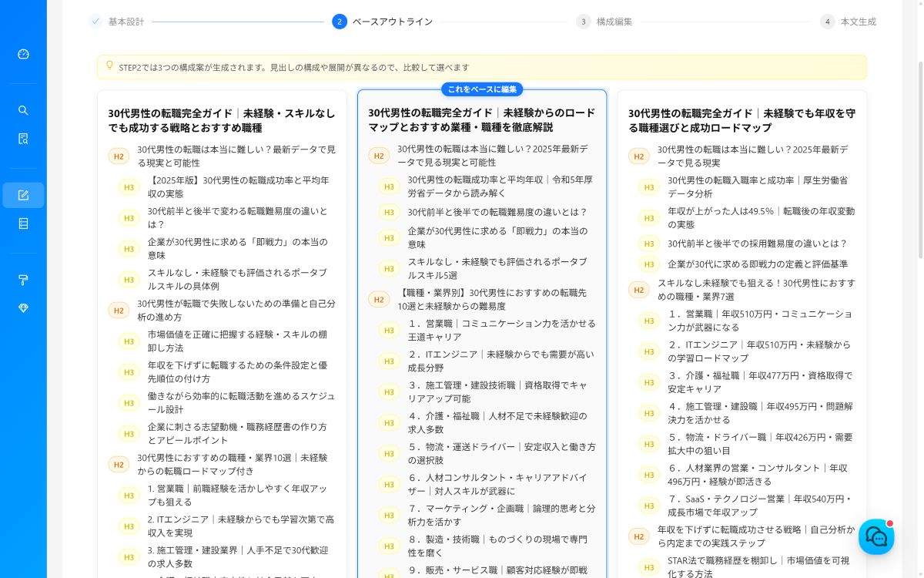Click the checkmark on the 基本設計 step
This screenshot has height=578, width=924.
(x=95, y=22)
